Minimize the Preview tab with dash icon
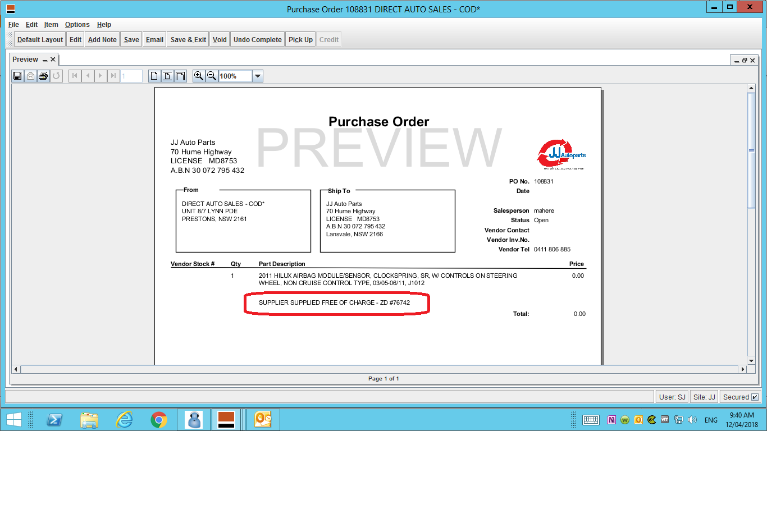Image resolution: width=767 pixels, height=532 pixels. (45, 60)
